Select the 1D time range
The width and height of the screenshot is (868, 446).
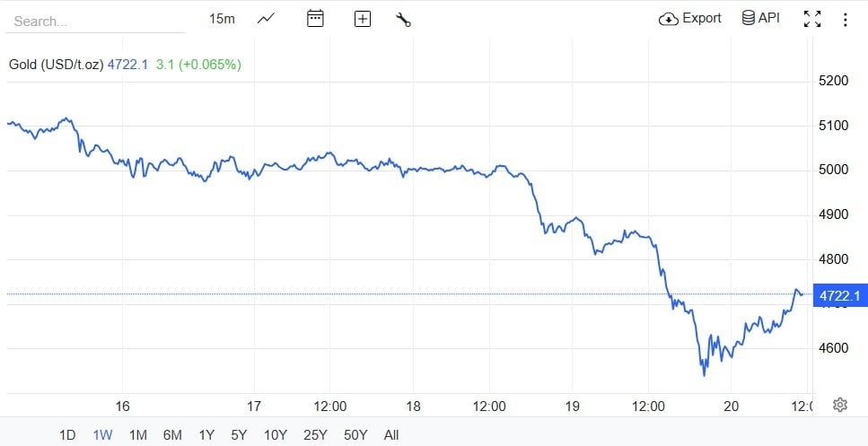(x=67, y=435)
